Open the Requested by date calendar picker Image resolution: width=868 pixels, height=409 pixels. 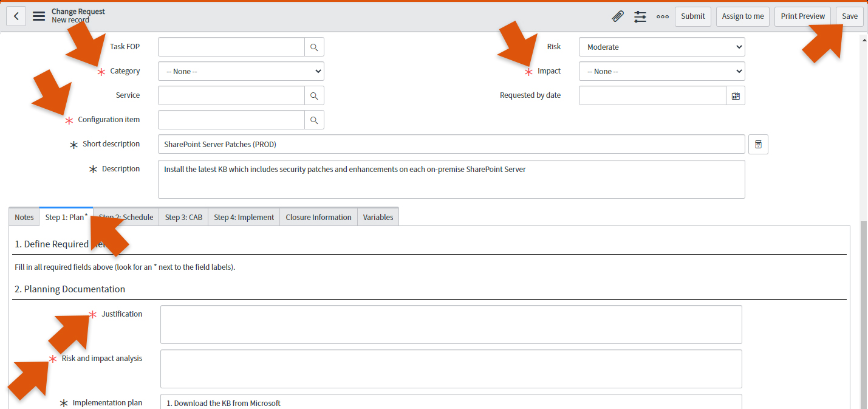click(736, 95)
